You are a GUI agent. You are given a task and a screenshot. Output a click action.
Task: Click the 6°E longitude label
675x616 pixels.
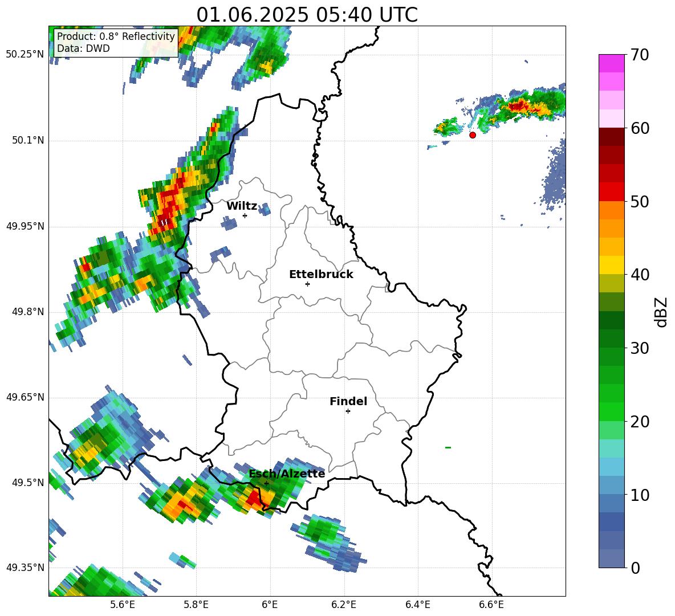pos(270,605)
